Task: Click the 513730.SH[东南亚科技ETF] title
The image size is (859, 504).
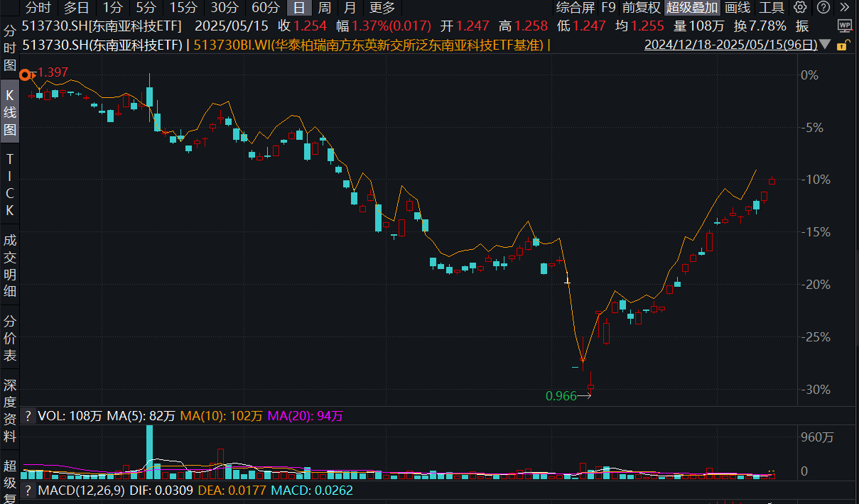Action: [x=102, y=26]
